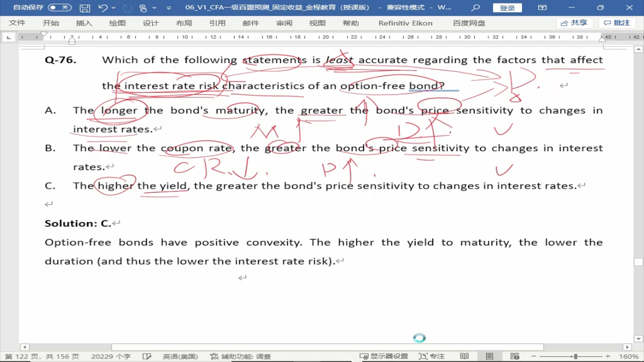Toggle the 自动保存 AutoSave switch
Screen dimensions: 644x362
59,7
